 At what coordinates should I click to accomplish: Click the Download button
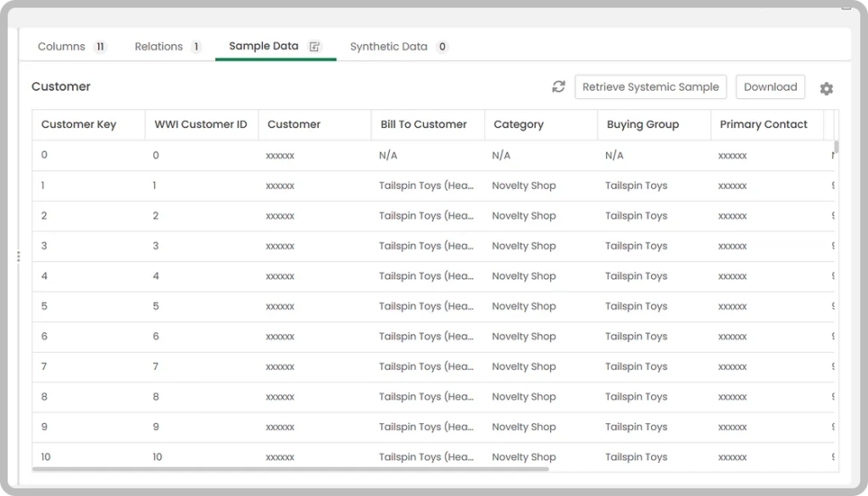pos(770,87)
